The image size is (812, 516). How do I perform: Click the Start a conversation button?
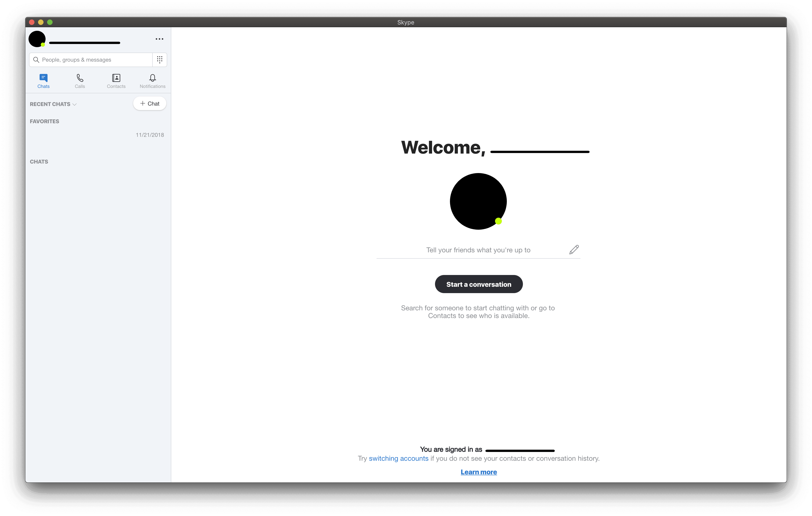click(479, 284)
